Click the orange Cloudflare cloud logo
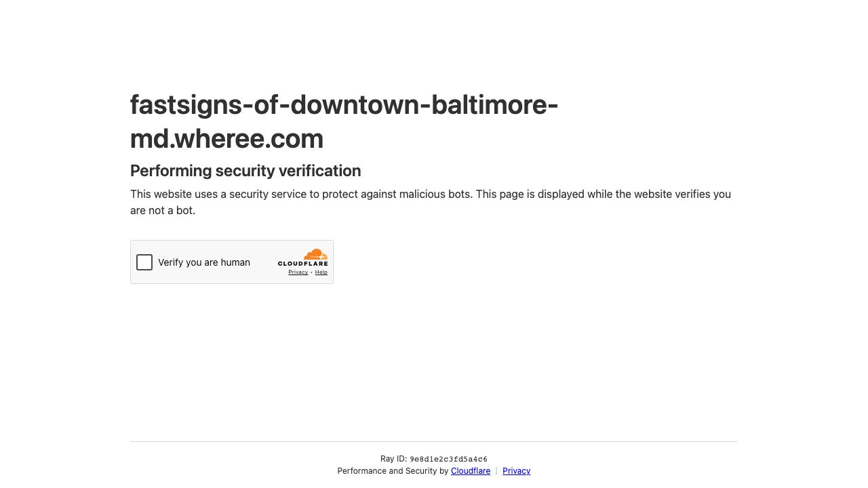This screenshot has width=868, height=488. (315, 254)
